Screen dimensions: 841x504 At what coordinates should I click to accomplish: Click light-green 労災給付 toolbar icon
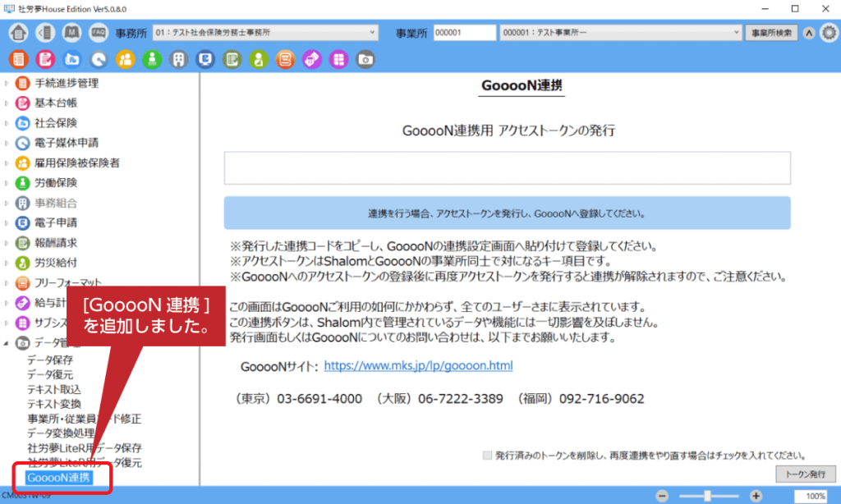tap(259, 60)
